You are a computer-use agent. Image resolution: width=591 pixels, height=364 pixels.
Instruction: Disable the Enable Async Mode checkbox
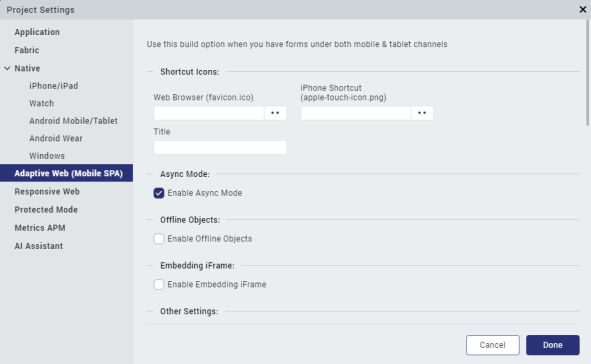point(159,193)
